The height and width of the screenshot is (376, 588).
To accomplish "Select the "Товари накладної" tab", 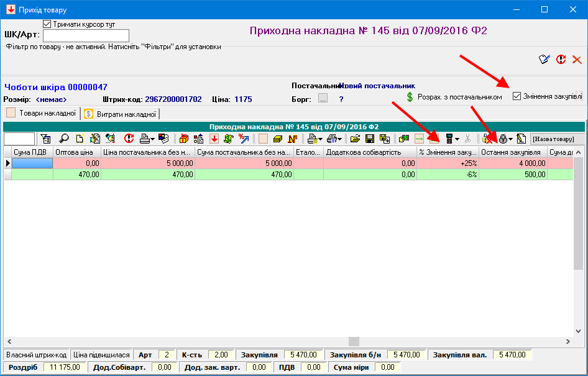I will 41,113.
